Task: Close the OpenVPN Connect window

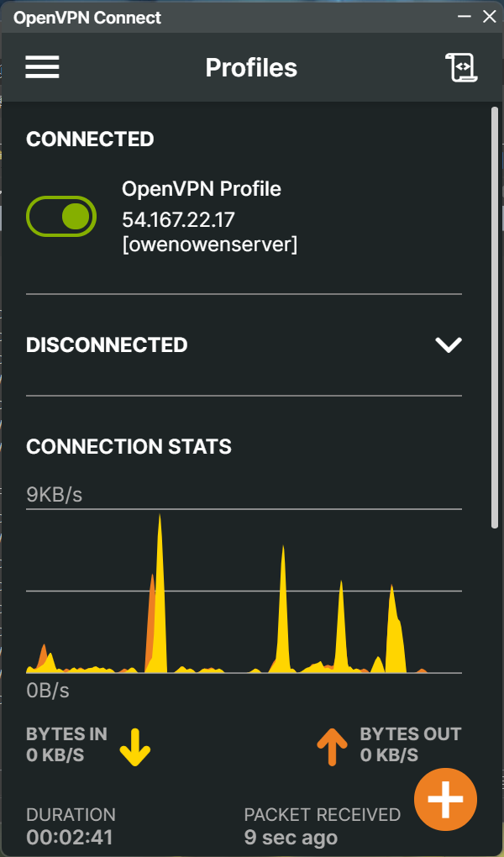Action: tap(490, 16)
